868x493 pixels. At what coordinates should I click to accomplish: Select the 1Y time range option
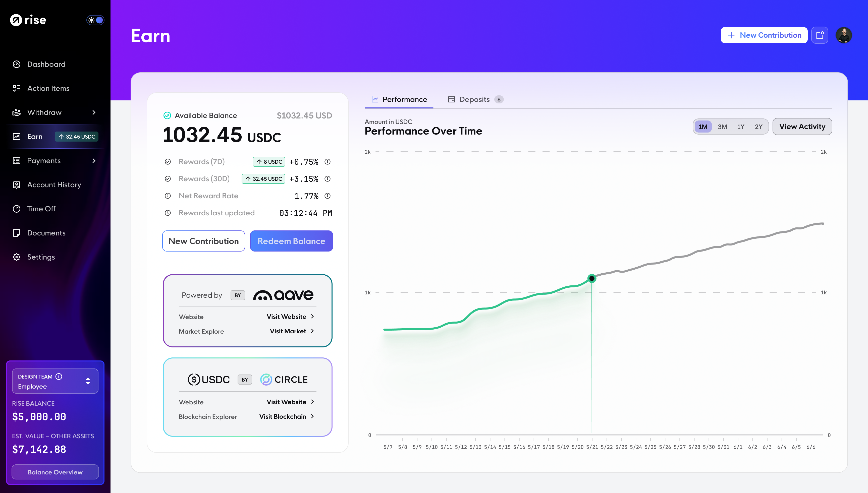[x=741, y=127]
